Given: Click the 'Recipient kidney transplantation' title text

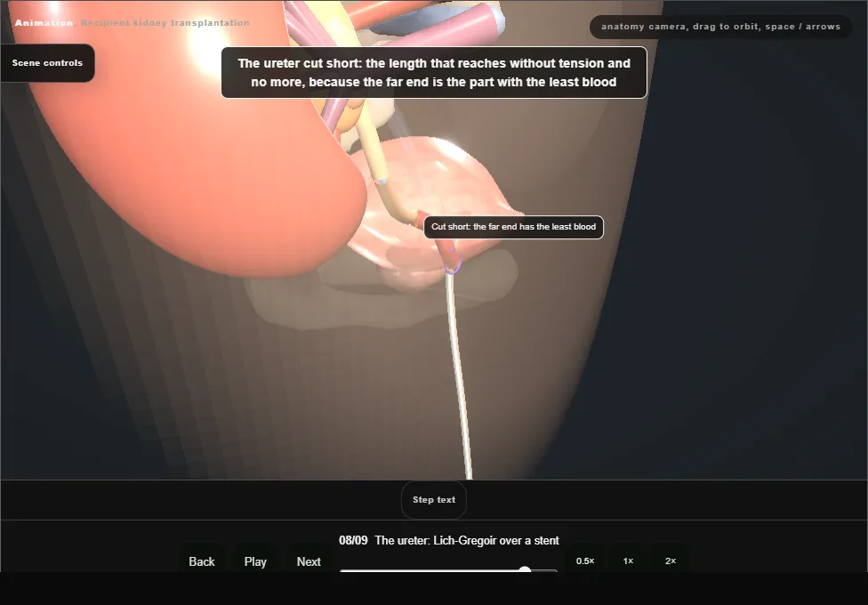Looking at the screenshot, I should click(165, 23).
